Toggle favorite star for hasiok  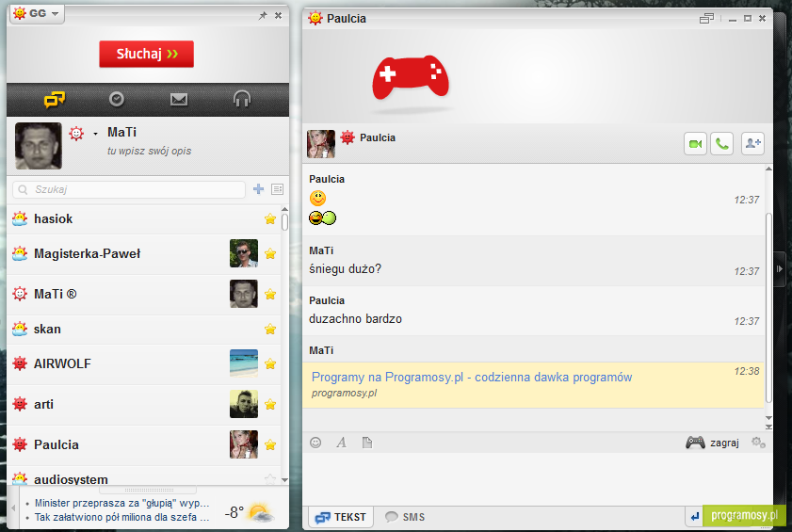[270, 218]
